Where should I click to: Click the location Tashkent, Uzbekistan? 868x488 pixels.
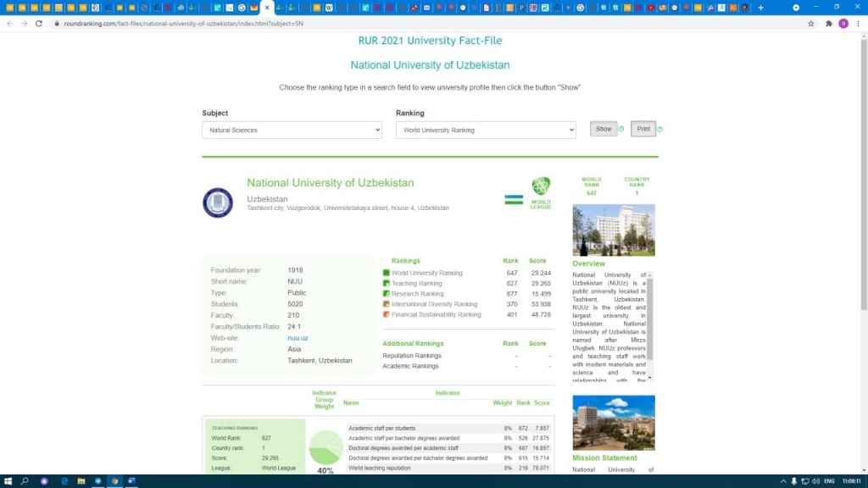[320, 360]
